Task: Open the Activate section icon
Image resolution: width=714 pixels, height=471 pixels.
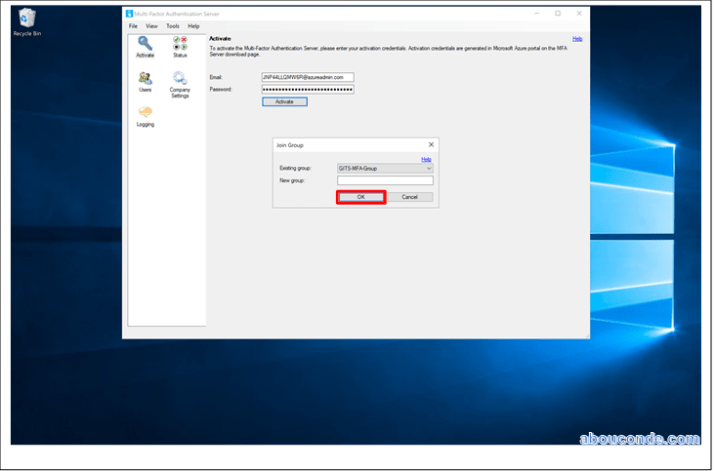Action: [145, 45]
